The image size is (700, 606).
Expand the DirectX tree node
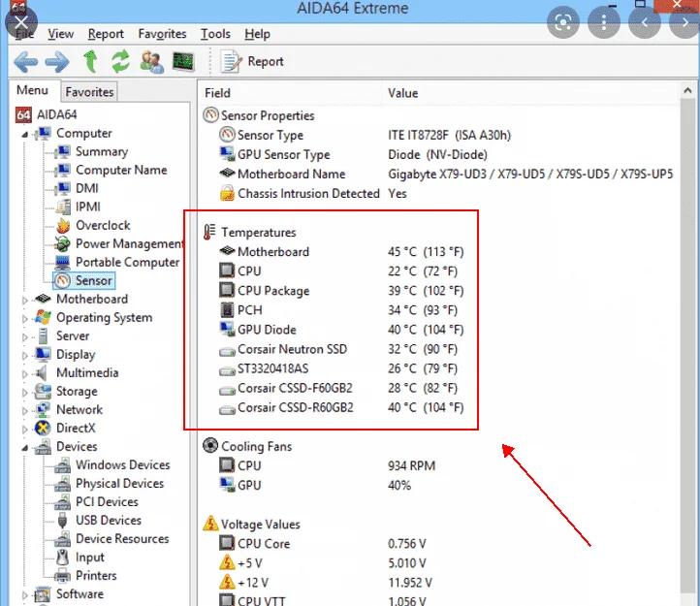click(25, 430)
